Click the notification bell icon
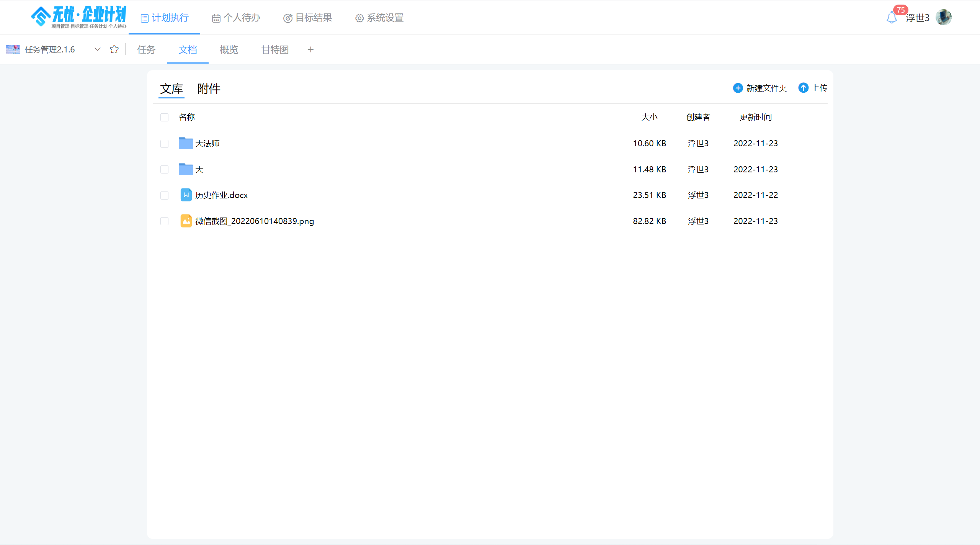This screenshot has width=980, height=545. tap(892, 18)
